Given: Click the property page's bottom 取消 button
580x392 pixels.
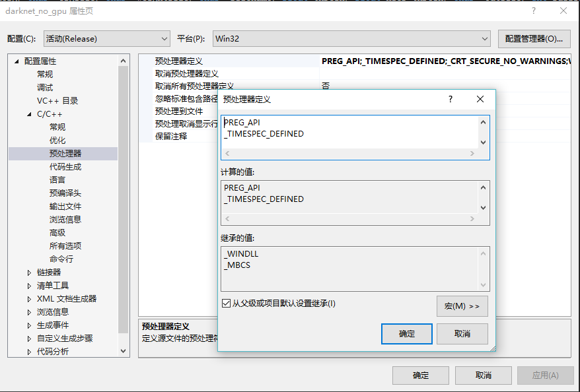Looking at the screenshot, I should click(x=483, y=376).
